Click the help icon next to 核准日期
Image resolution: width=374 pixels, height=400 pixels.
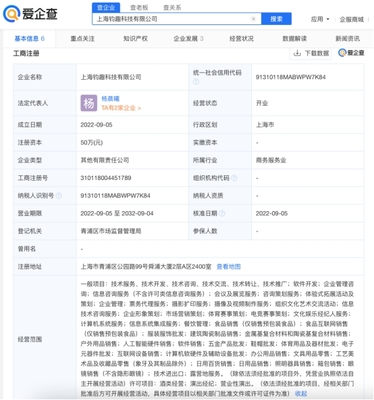coord(222,213)
